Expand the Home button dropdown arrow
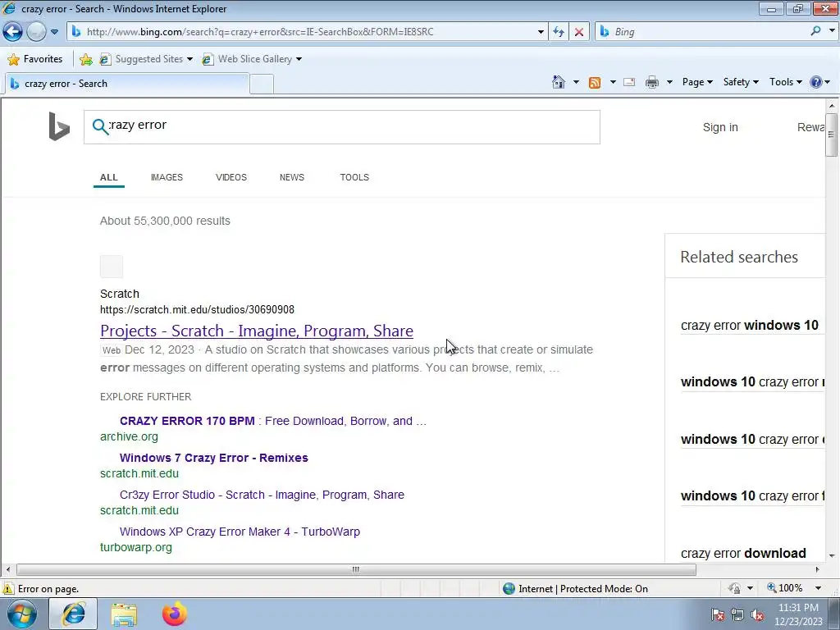 tap(576, 82)
